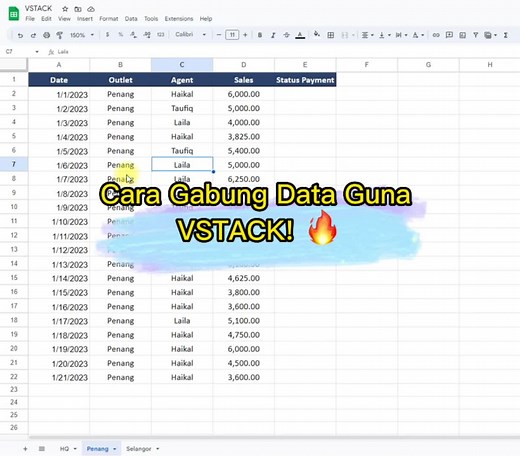
Task: Click the Status Payment header cell
Action: pos(305,80)
